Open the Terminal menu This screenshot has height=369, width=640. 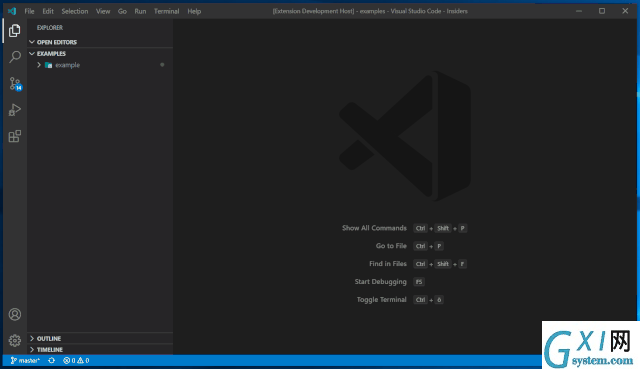click(x=166, y=11)
